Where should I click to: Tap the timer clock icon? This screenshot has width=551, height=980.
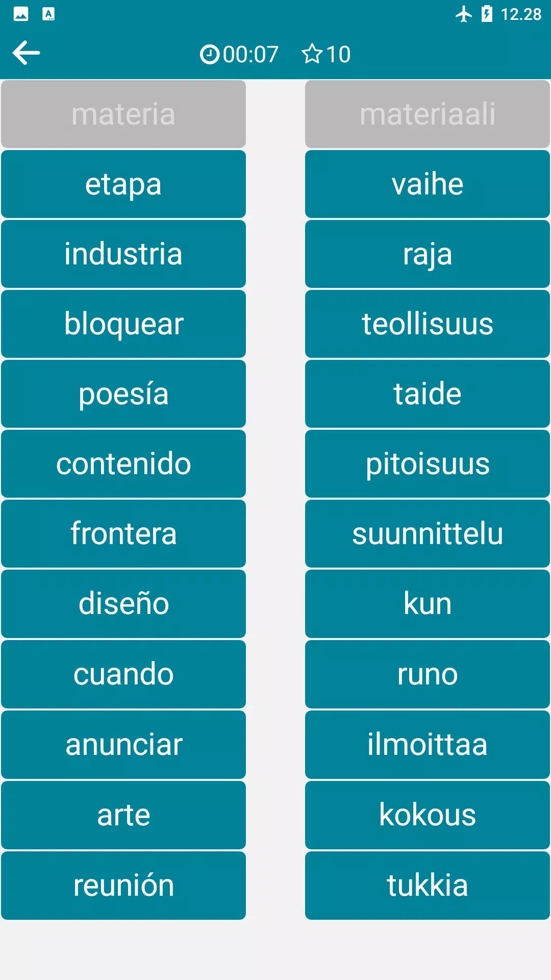[x=209, y=54]
